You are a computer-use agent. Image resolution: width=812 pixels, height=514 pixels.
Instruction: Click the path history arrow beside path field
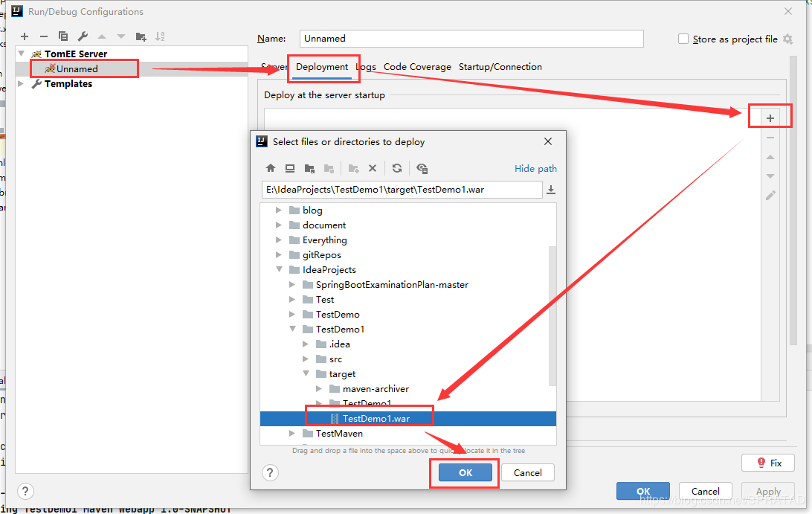551,190
